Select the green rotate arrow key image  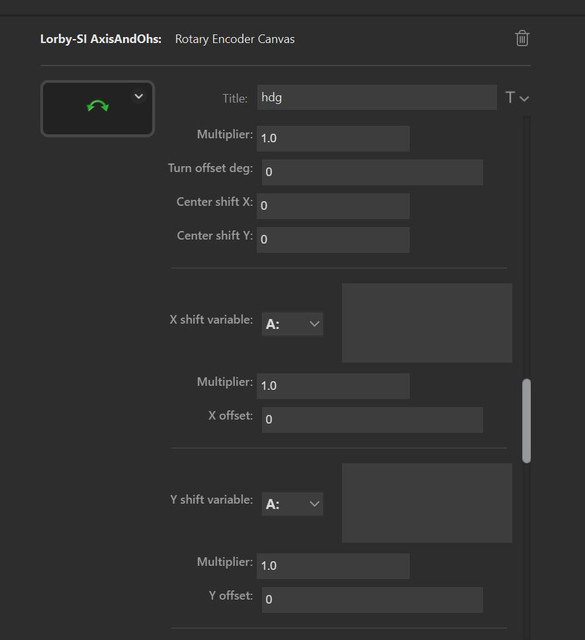98,107
